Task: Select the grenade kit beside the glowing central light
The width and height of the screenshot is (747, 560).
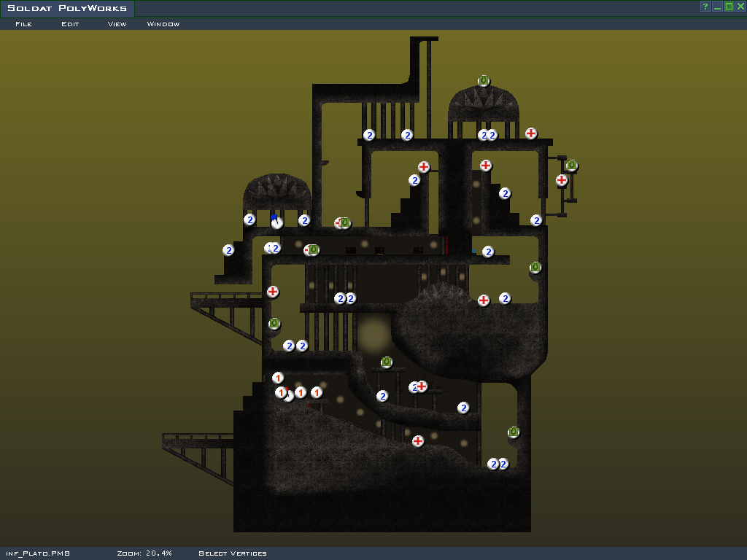Action: [387, 362]
